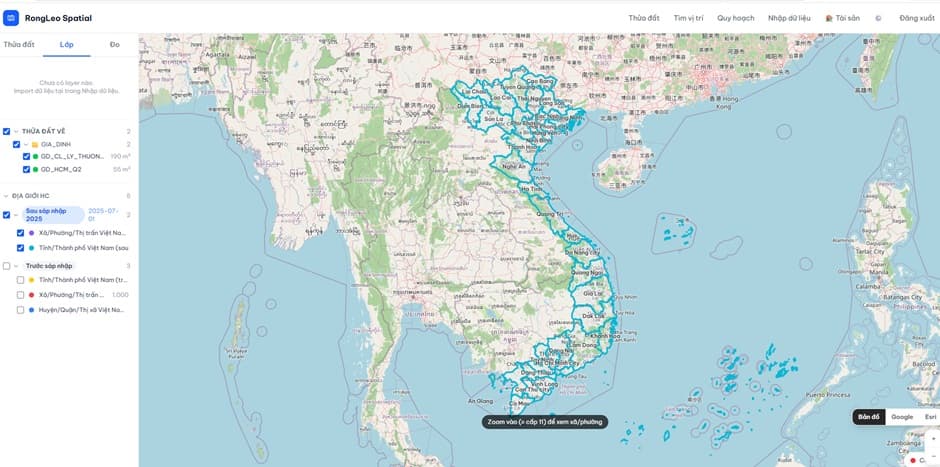Open Nhập dữ liệu in the top navigation

point(789,19)
